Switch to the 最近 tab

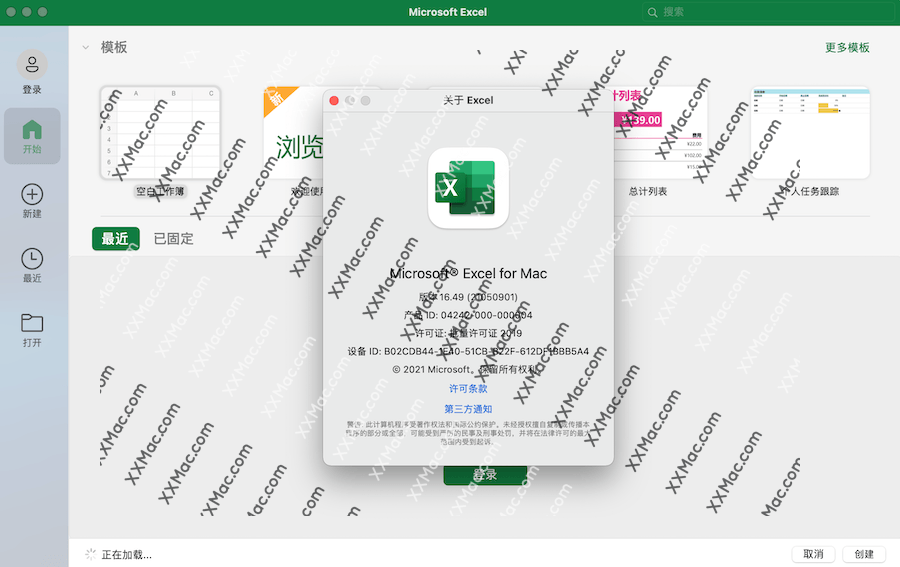(x=115, y=239)
